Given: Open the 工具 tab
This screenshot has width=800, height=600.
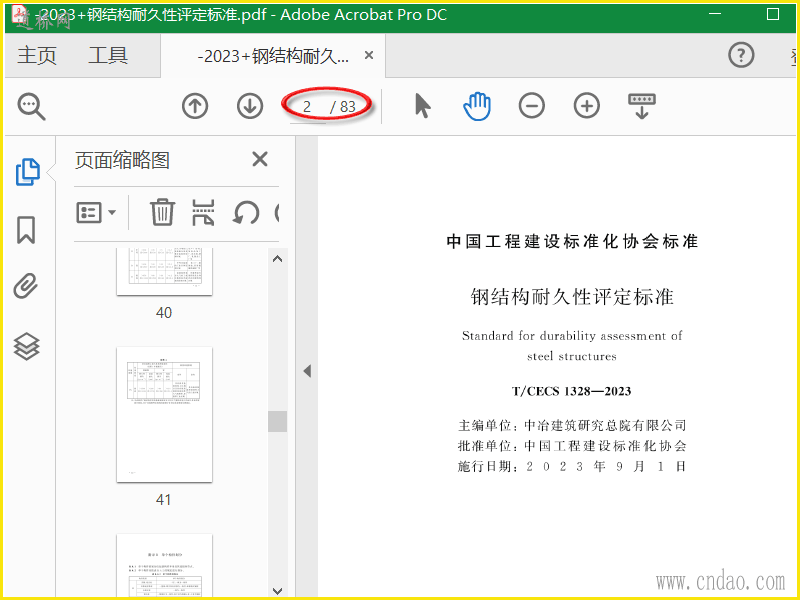Looking at the screenshot, I should [x=108, y=55].
